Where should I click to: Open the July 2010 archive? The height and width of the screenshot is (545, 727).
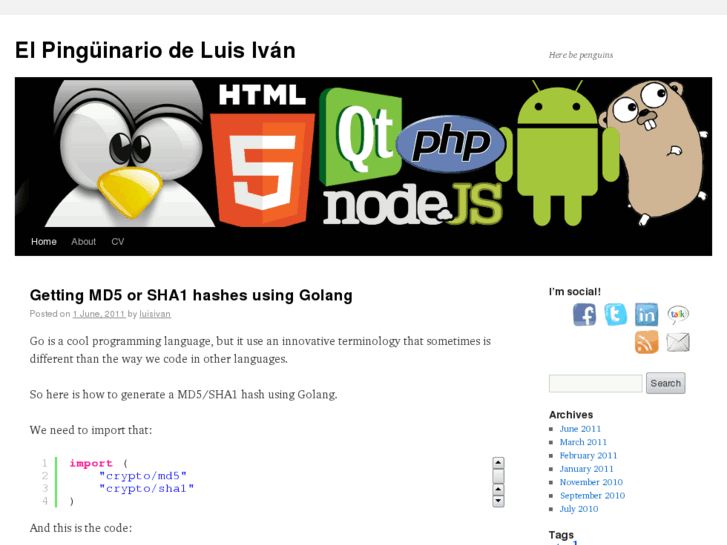pos(579,509)
